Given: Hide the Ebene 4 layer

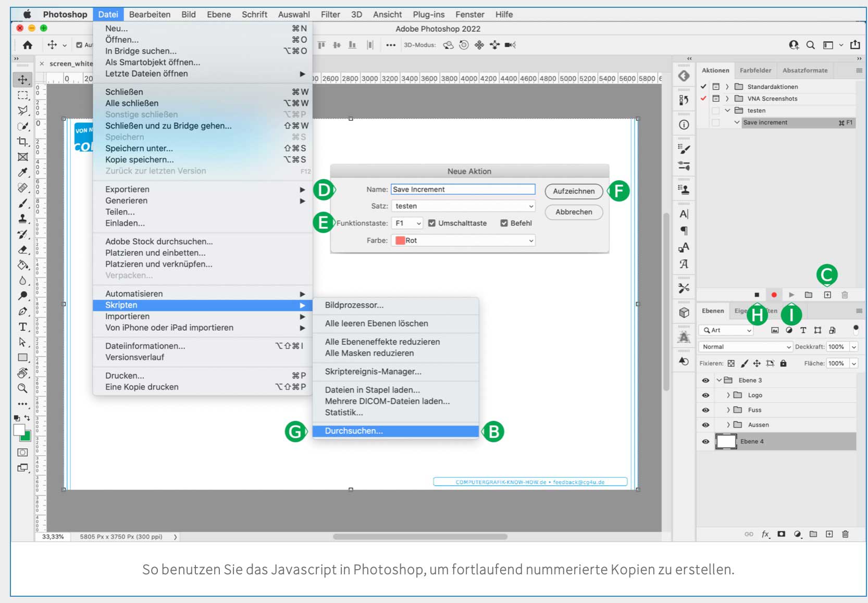Looking at the screenshot, I should point(705,442).
